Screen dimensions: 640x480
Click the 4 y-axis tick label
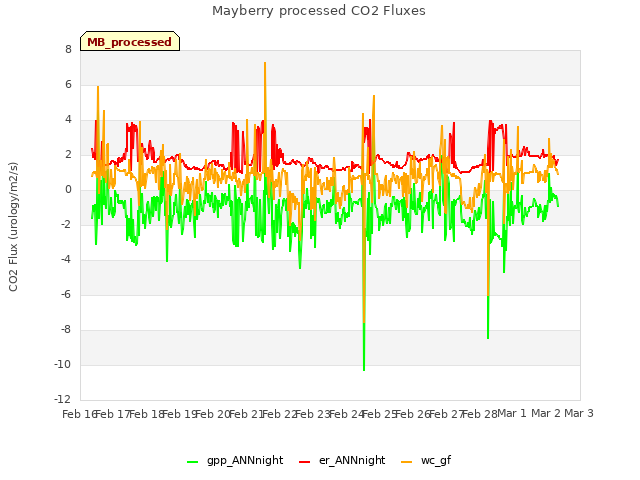pos(68,119)
